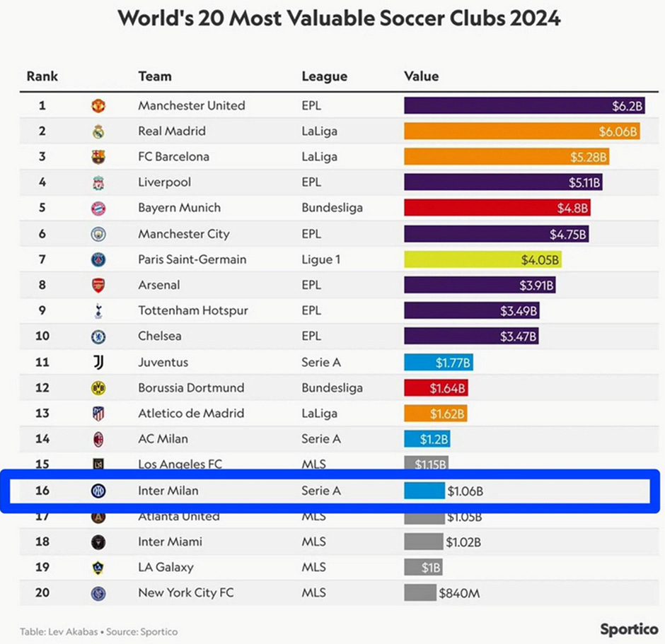The image size is (665, 644).
Task: Click the Real Madrid crest icon
Action: click(x=98, y=131)
